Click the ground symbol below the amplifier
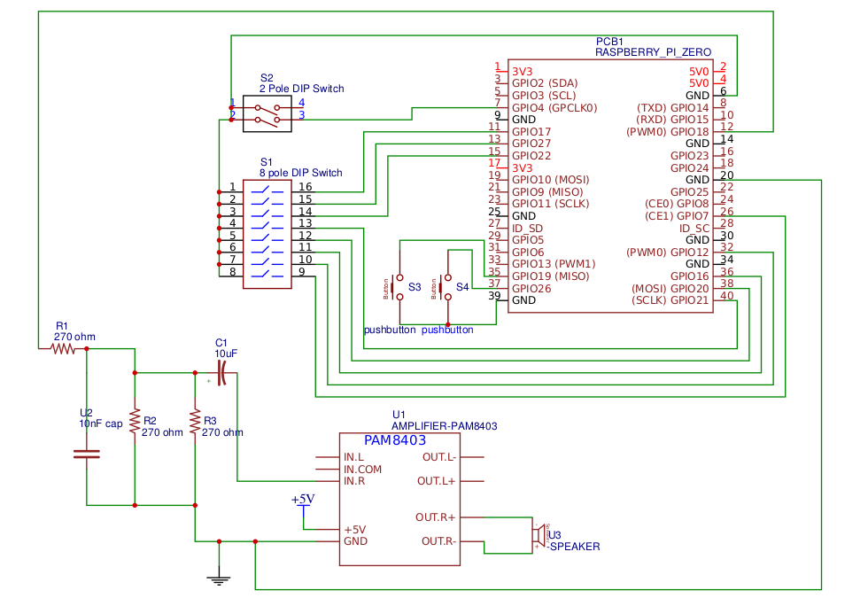This screenshot has height=606, width=868. click(219, 578)
